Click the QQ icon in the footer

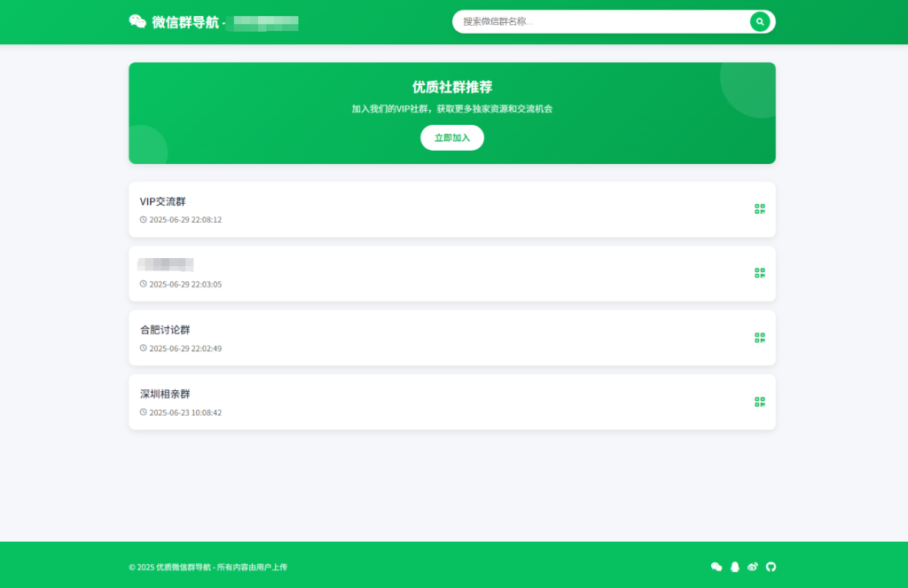[734, 566]
